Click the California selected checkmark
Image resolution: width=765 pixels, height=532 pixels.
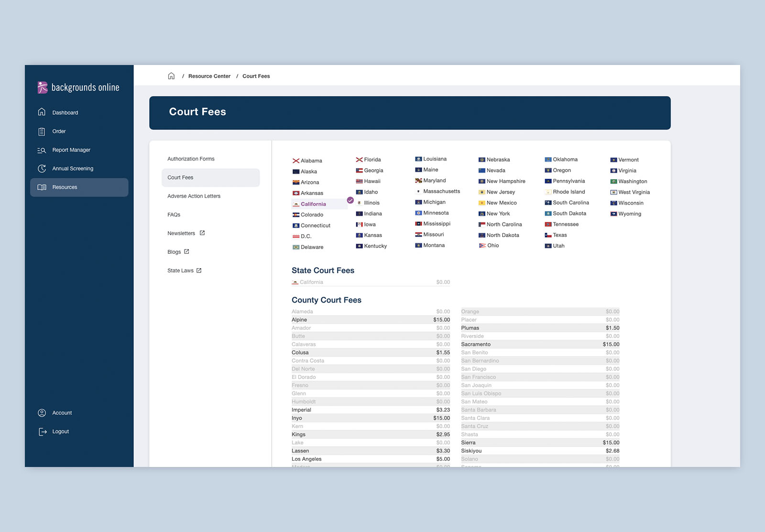(350, 200)
